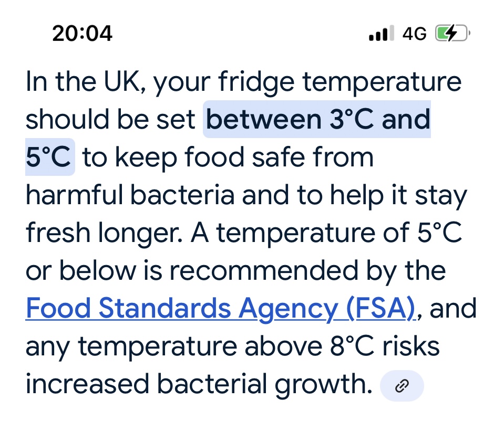Tap 'A temperature of 5°C' sentence start
The width and height of the screenshot is (504, 421).
(326, 233)
